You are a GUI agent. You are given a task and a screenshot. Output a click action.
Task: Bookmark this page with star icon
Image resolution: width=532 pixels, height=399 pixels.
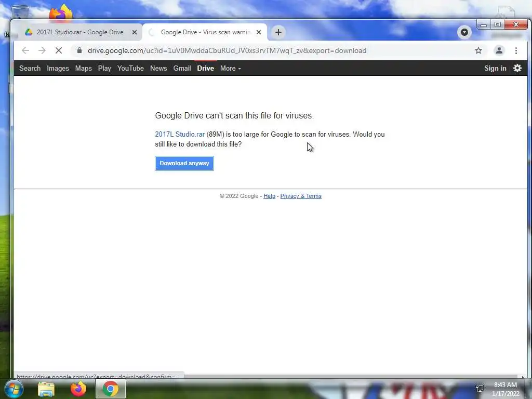(478, 50)
